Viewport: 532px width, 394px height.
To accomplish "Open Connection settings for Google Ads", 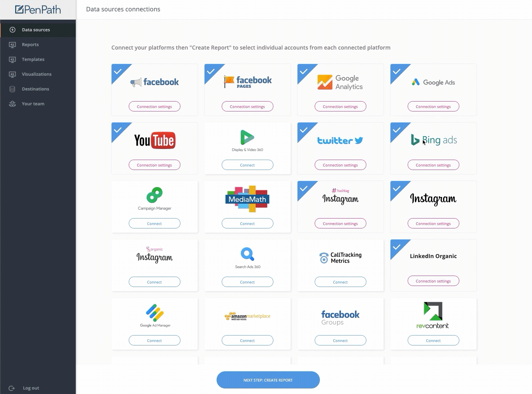I will [434, 106].
